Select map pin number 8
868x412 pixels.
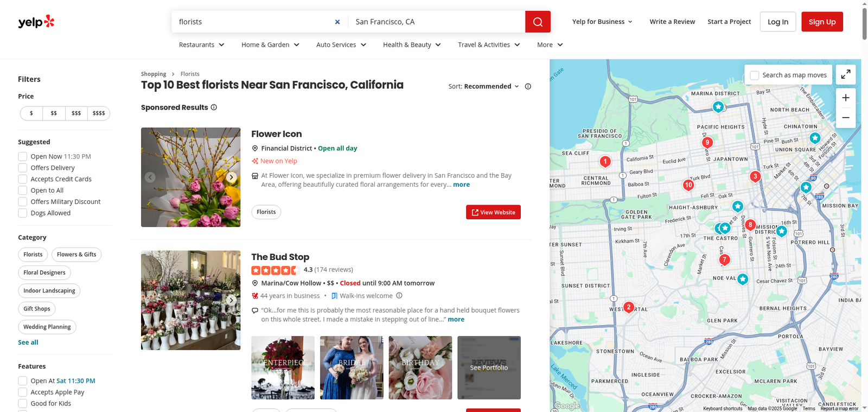tap(750, 225)
